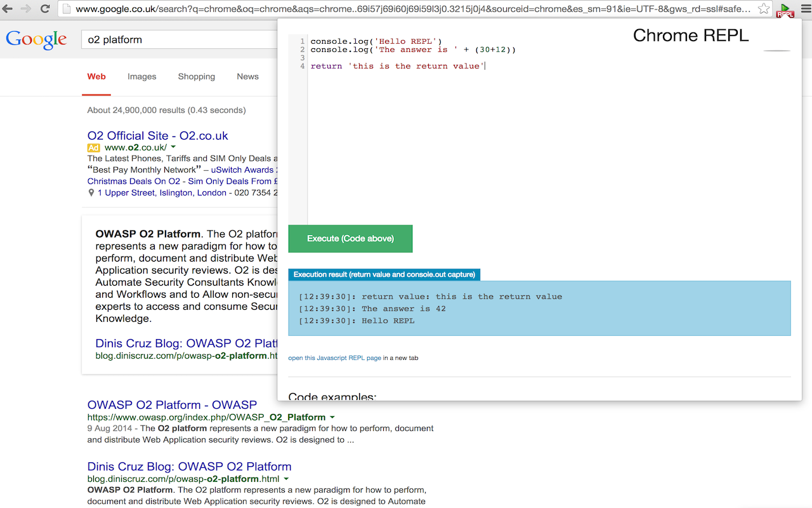812x508 pixels.
Task: Open this Javascript REPL page link
Action: 335,358
